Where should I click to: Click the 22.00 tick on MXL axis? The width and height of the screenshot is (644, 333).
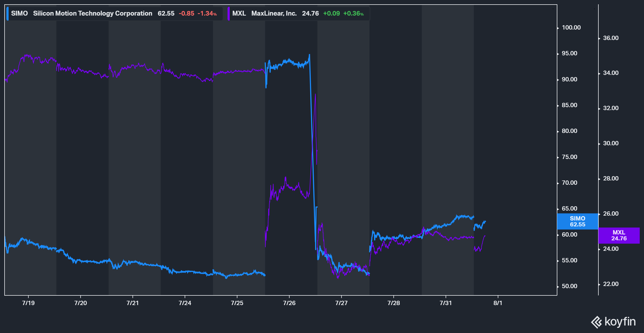point(611,284)
